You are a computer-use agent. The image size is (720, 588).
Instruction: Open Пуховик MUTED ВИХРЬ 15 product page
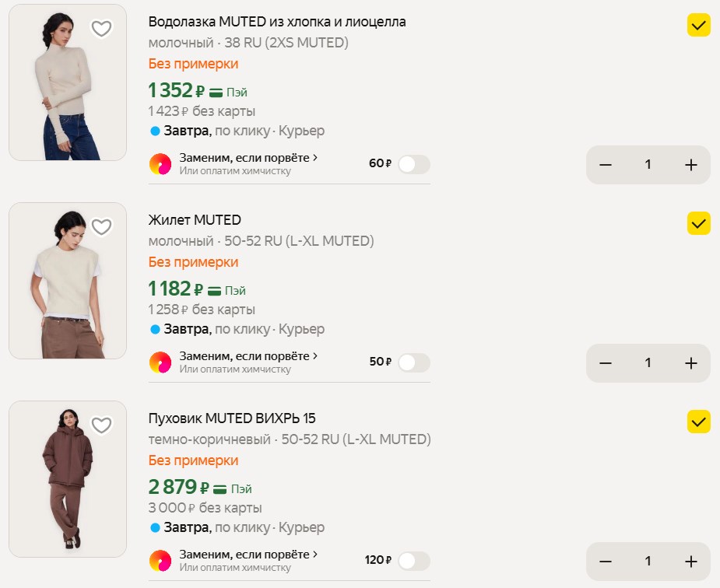[x=231, y=418]
